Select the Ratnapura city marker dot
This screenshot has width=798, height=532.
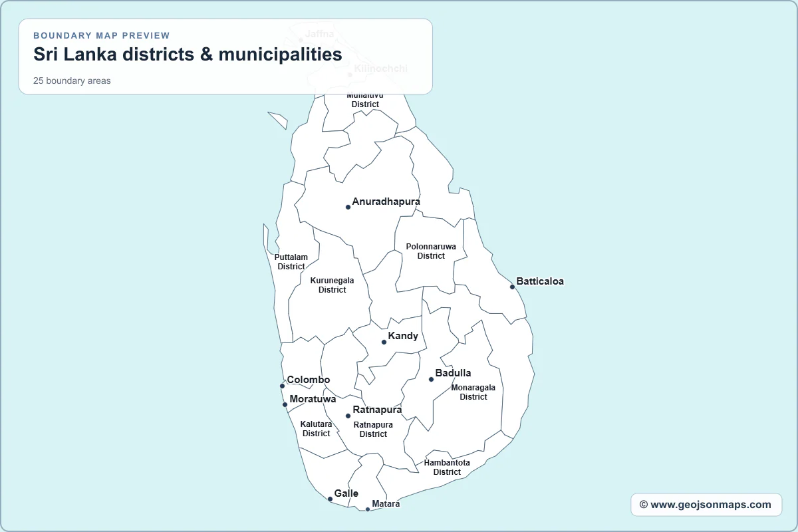[x=348, y=416]
